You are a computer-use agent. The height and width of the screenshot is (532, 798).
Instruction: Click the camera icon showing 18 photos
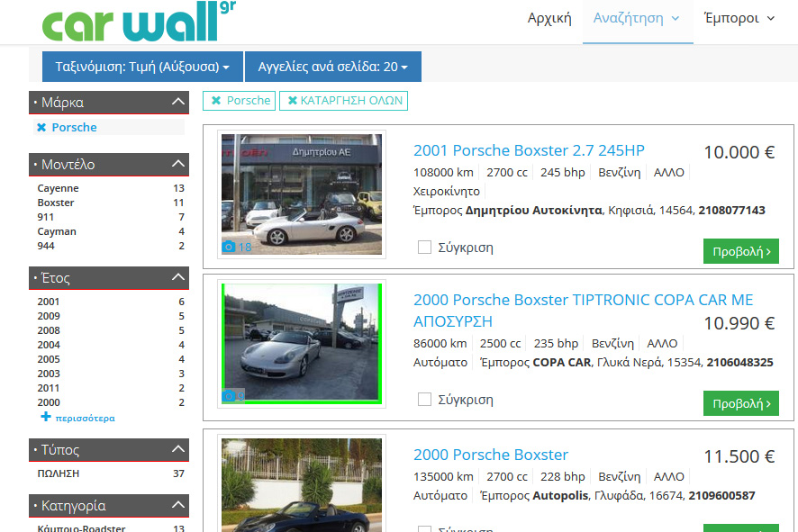[229, 246]
